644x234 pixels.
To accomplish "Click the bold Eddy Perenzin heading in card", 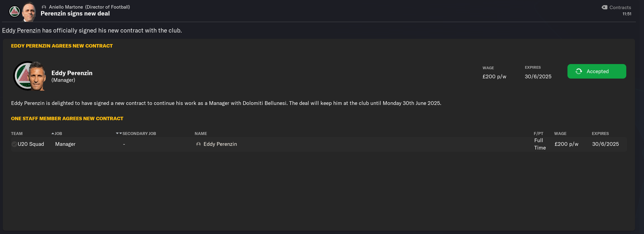I will [x=72, y=73].
